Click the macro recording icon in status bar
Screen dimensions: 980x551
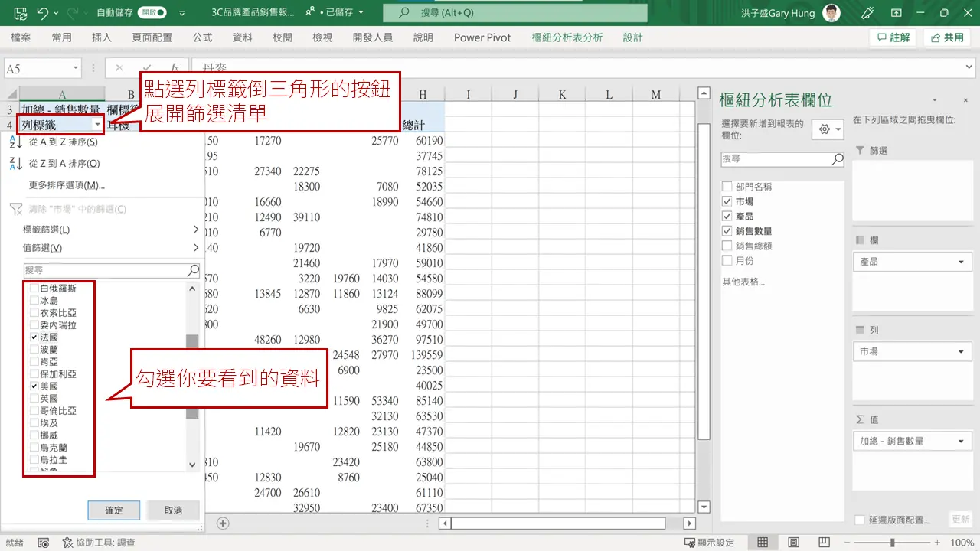[x=43, y=543]
